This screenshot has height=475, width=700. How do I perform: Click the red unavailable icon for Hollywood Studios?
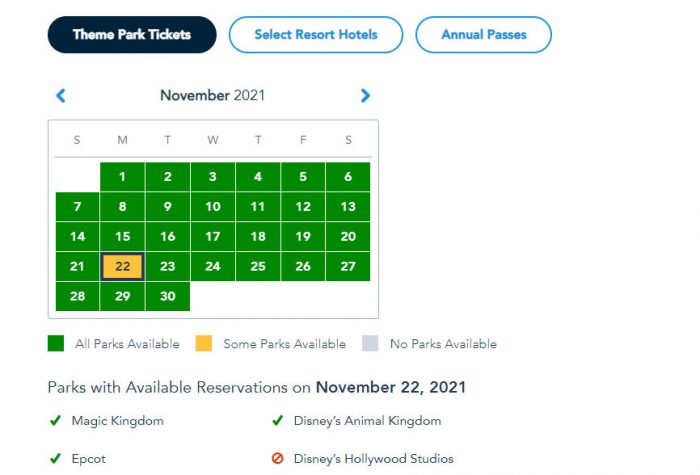point(278,459)
